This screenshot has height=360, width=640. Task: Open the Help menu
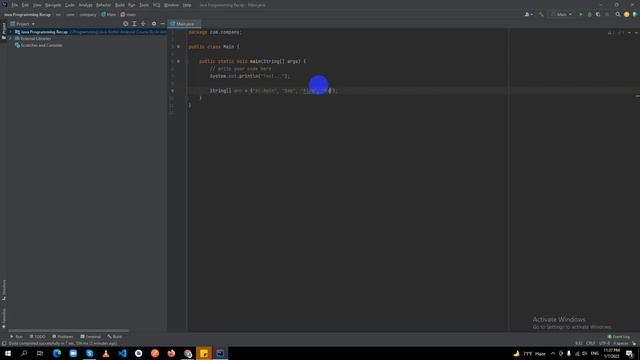(x=187, y=5)
